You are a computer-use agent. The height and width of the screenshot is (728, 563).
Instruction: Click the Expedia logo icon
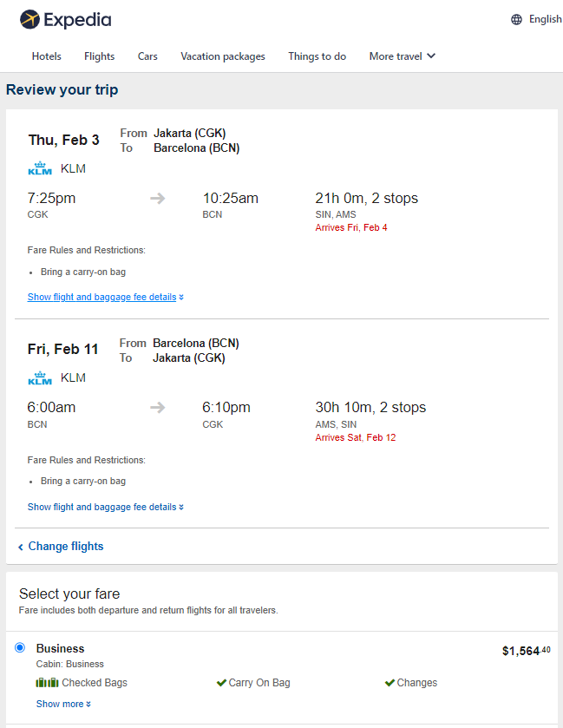click(29, 19)
